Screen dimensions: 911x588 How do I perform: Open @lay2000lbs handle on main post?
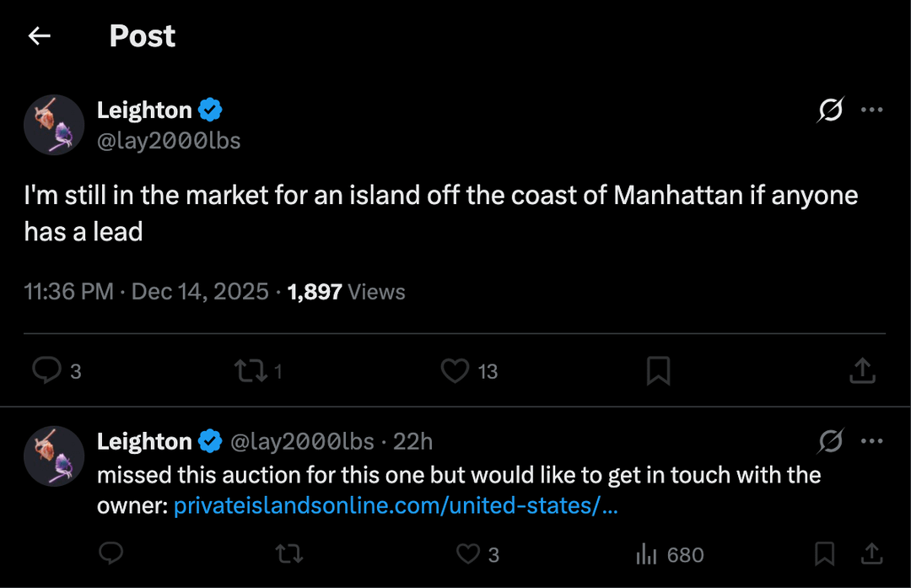coord(169,141)
